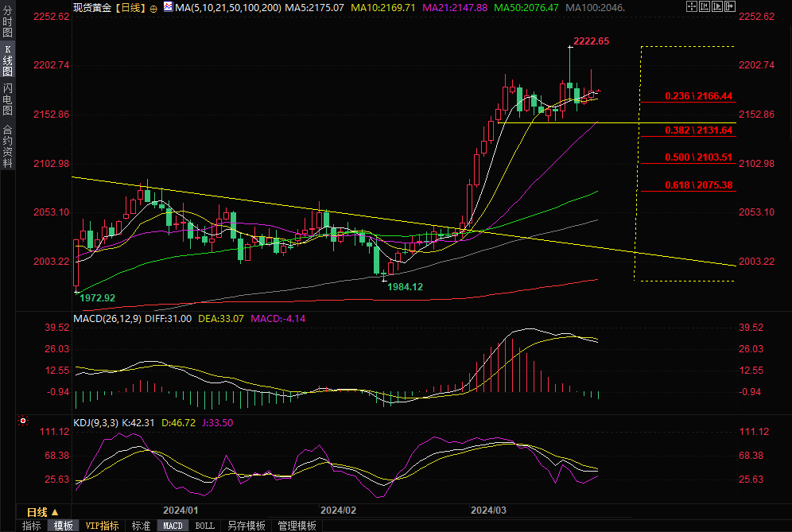792x532 pixels.
Task: Select the 模板 bottom tab
Action: click(x=63, y=526)
